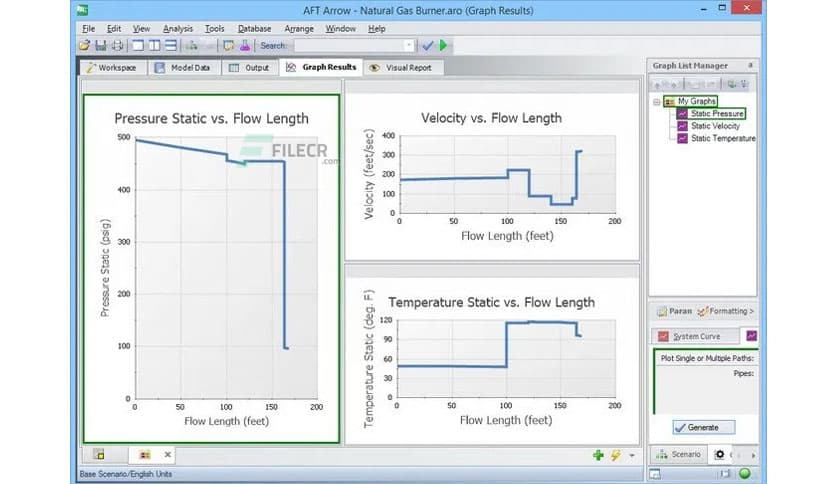Click the Graph List Manager panel title

pyautogui.click(x=690, y=66)
